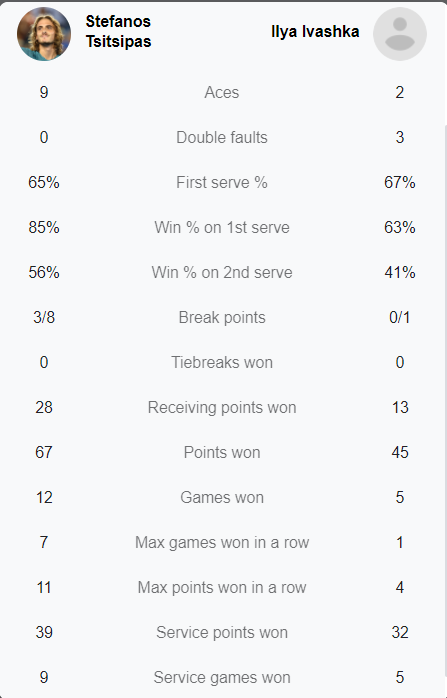Click Max games won in a row label
The image size is (447, 698).
click(x=222, y=542)
